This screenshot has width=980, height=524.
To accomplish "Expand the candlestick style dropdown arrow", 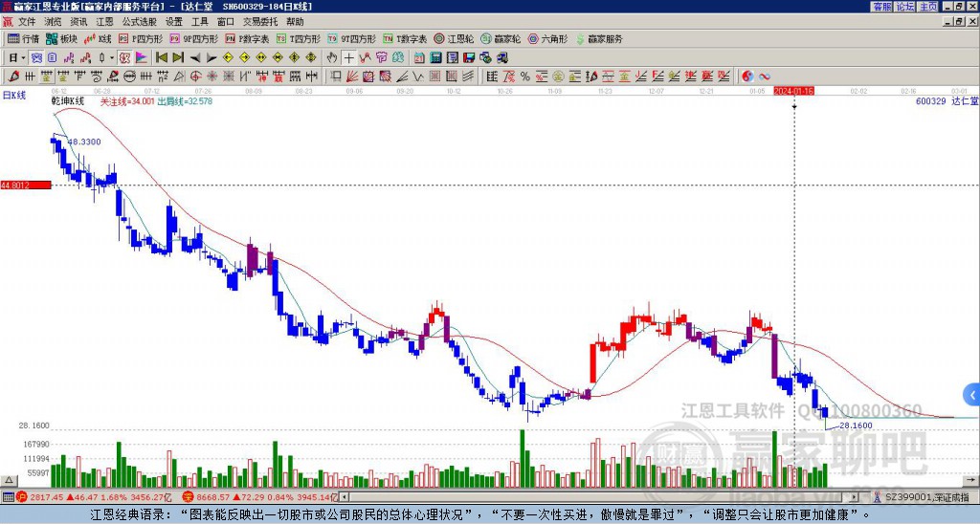I will click(x=112, y=58).
